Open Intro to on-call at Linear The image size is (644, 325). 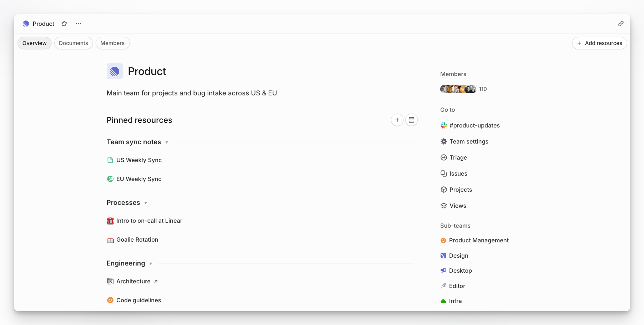149,221
